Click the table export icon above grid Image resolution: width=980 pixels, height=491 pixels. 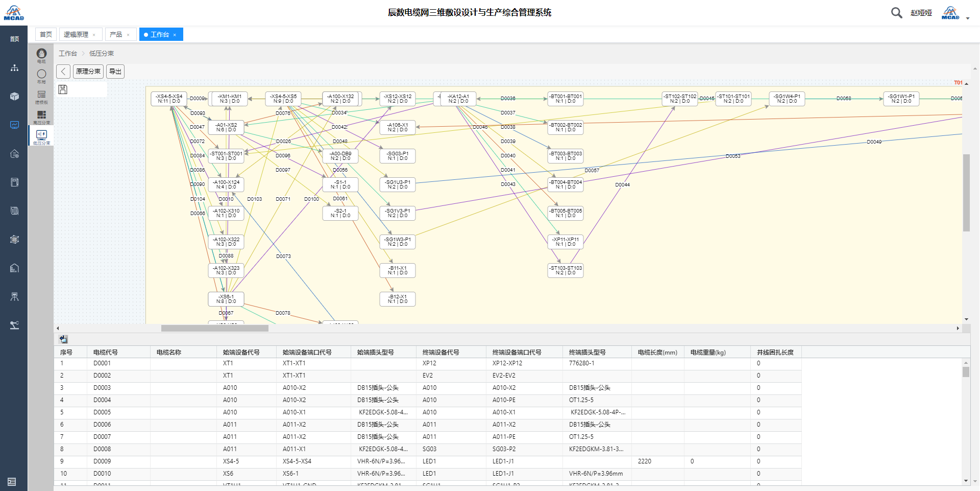pos(63,339)
